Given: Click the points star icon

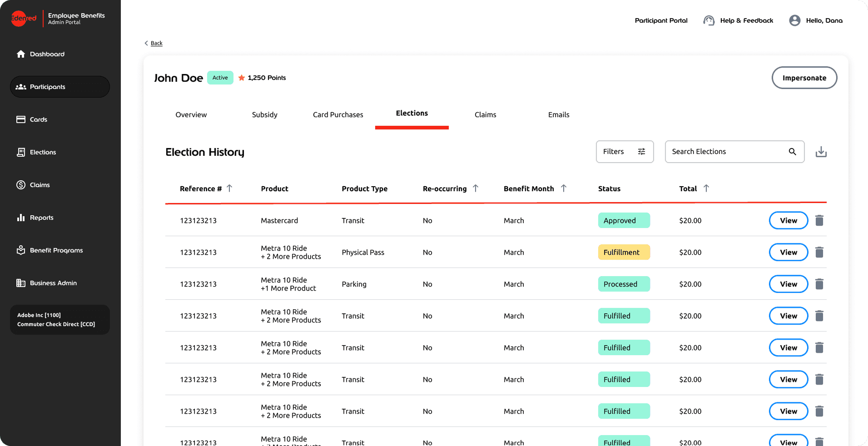Looking at the screenshot, I should (242, 78).
